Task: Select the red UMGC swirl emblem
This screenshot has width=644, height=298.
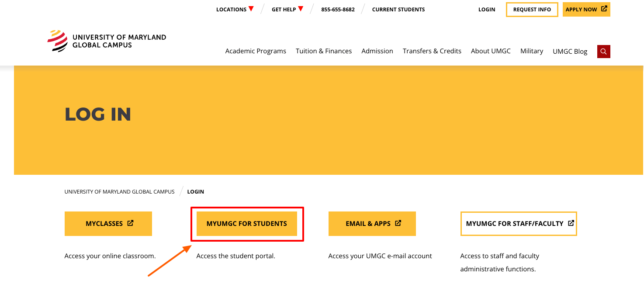Action: pos(57,40)
